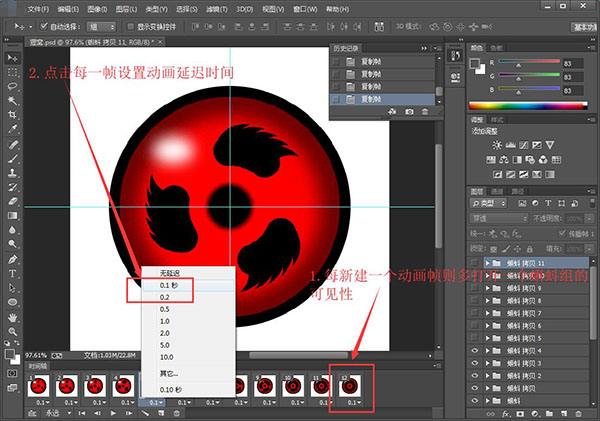Select animation frame 10 thumbnail

(x=293, y=386)
